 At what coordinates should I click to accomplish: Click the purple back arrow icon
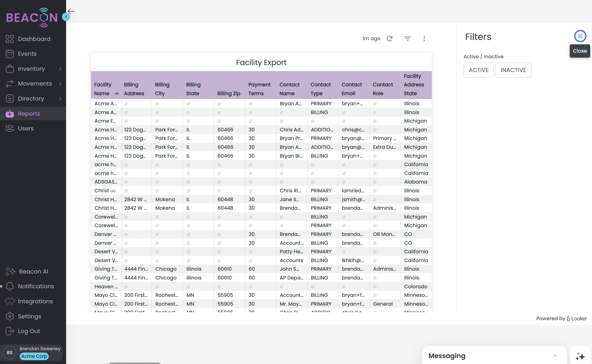pyautogui.click(x=71, y=11)
